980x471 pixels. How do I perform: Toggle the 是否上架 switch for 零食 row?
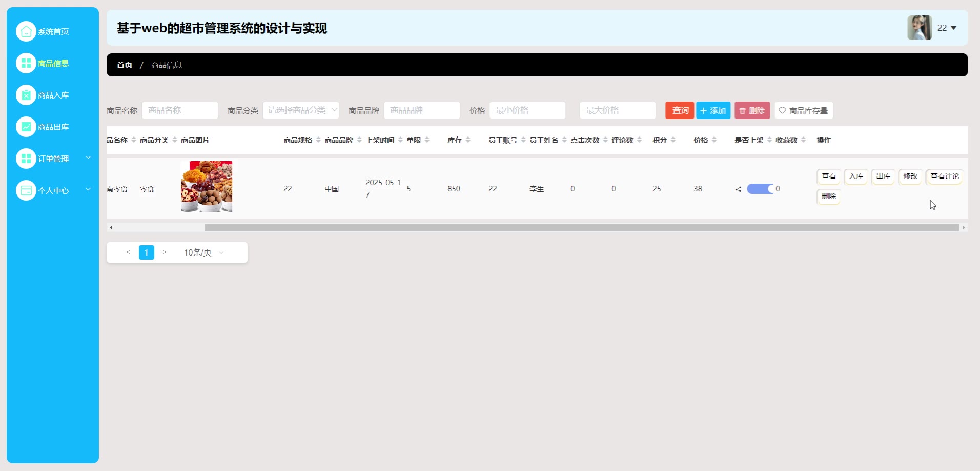click(760, 189)
